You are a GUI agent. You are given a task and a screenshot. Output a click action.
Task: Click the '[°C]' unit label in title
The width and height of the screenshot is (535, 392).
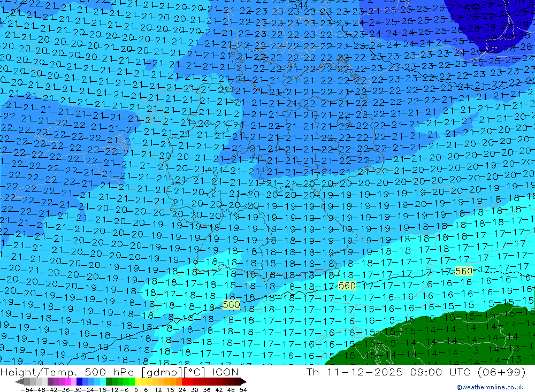tap(195, 372)
